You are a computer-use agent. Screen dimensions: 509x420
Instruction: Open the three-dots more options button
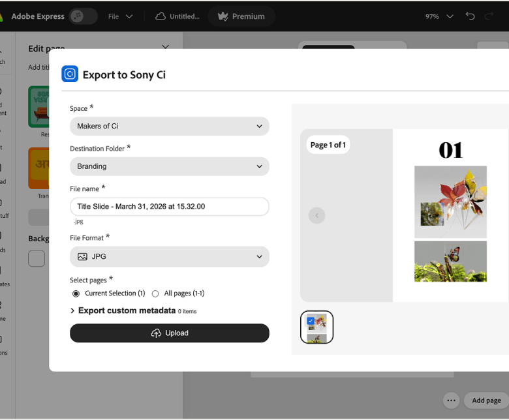point(451,400)
